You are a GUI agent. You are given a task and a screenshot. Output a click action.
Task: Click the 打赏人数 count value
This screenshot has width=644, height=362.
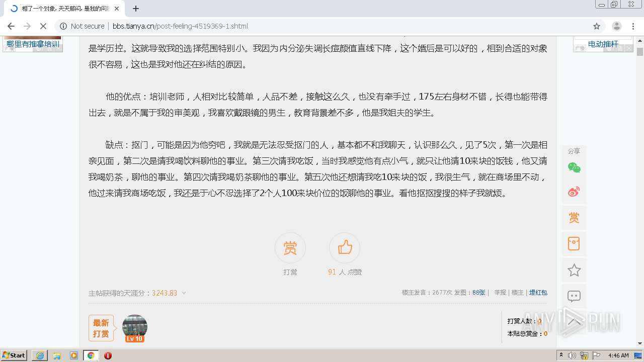tap(539, 321)
